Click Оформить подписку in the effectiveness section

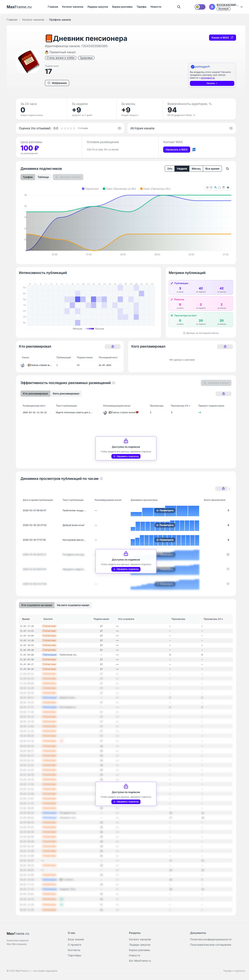[x=126, y=457]
